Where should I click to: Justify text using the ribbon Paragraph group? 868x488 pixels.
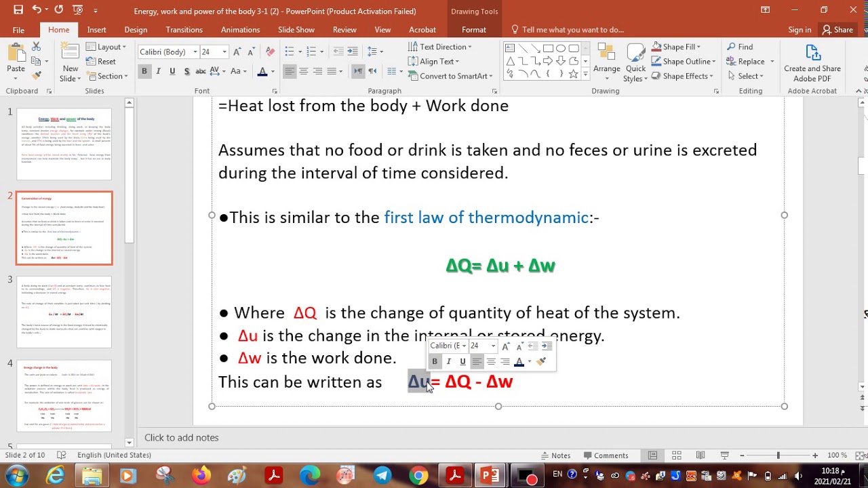pyautogui.click(x=332, y=71)
